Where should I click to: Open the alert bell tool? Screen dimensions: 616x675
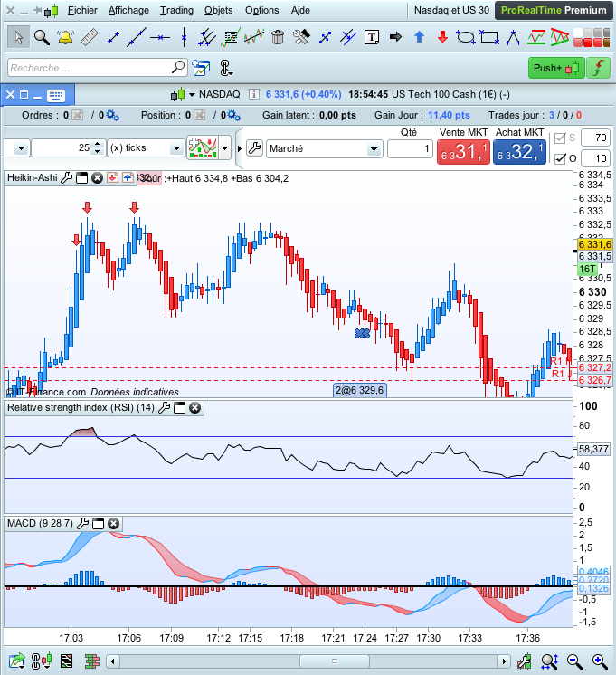pos(65,37)
